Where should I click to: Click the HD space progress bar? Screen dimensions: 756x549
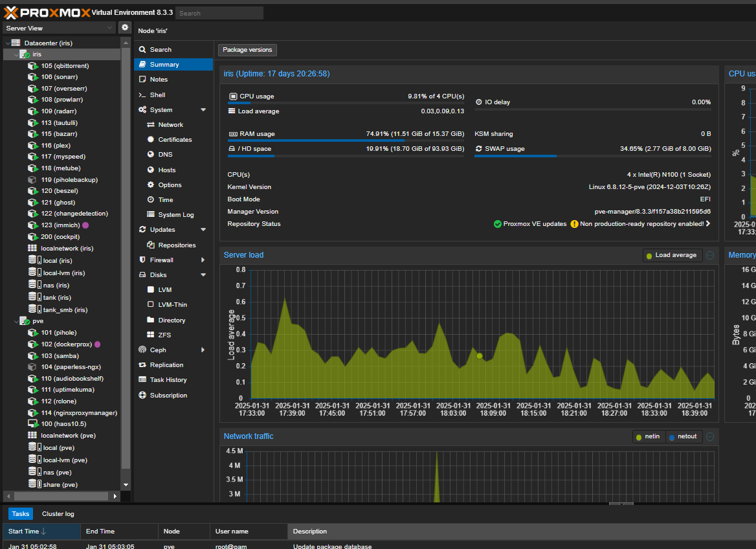pos(346,156)
